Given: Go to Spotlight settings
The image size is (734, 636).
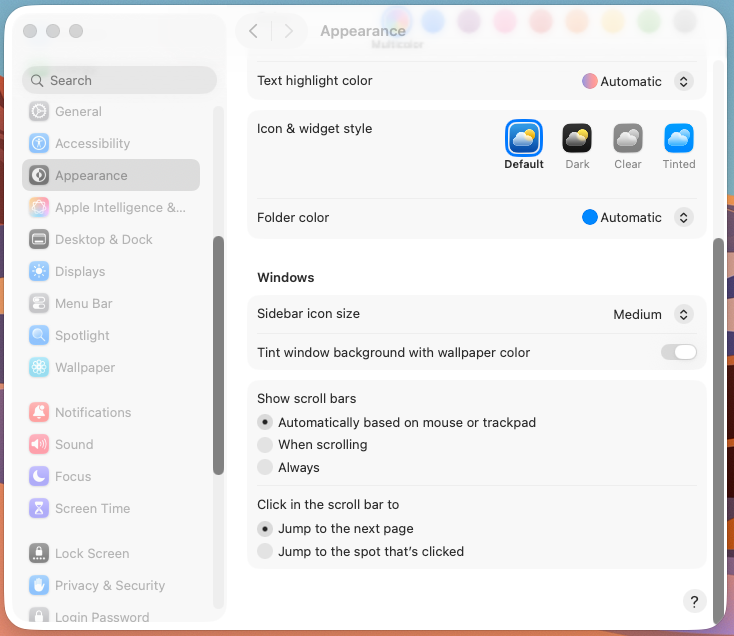Looking at the screenshot, I should pyautogui.click(x=82, y=336).
